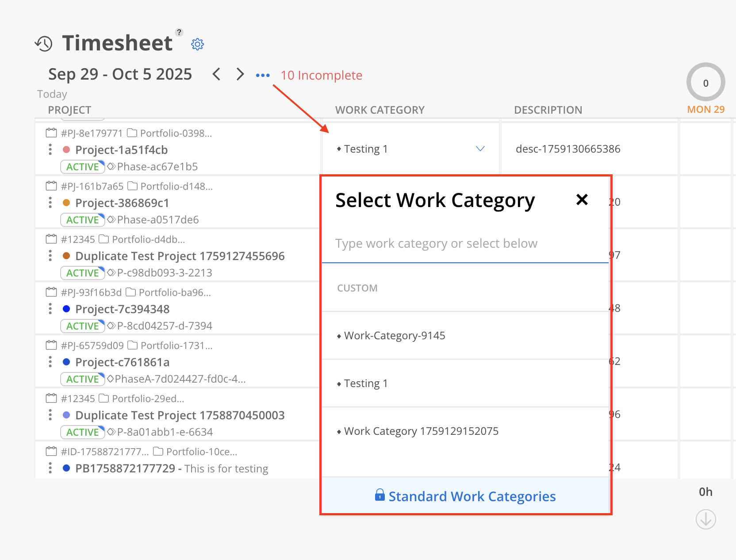
Task: Select Work-Category-9145 from the list
Action: point(395,336)
